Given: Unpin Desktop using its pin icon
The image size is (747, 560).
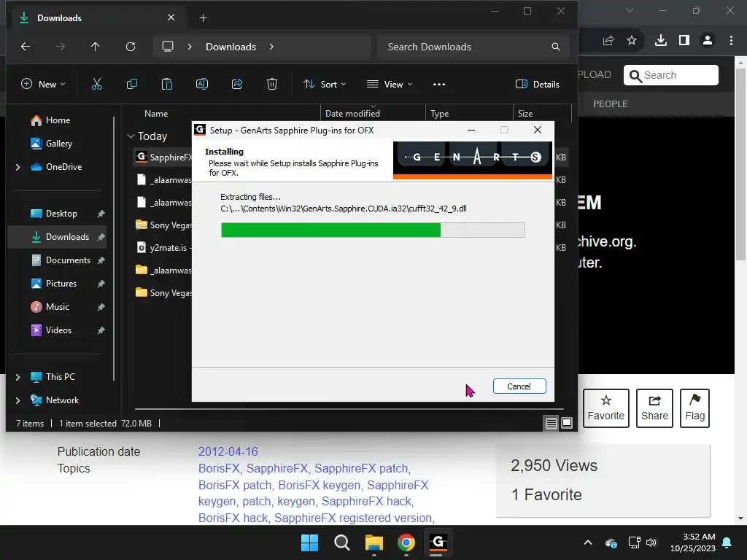Looking at the screenshot, I should (x=101, y=214).
